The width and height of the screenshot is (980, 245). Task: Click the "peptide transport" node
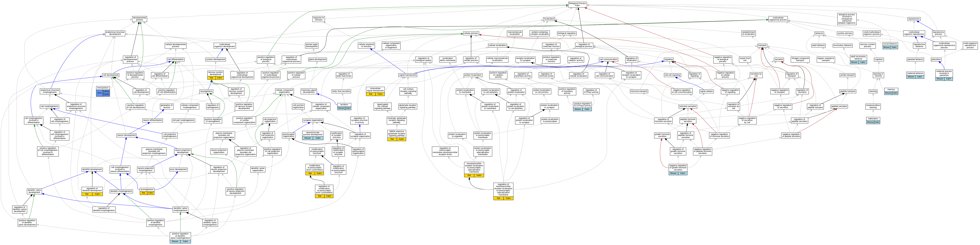pyautogui.click(x=848, y=91)
